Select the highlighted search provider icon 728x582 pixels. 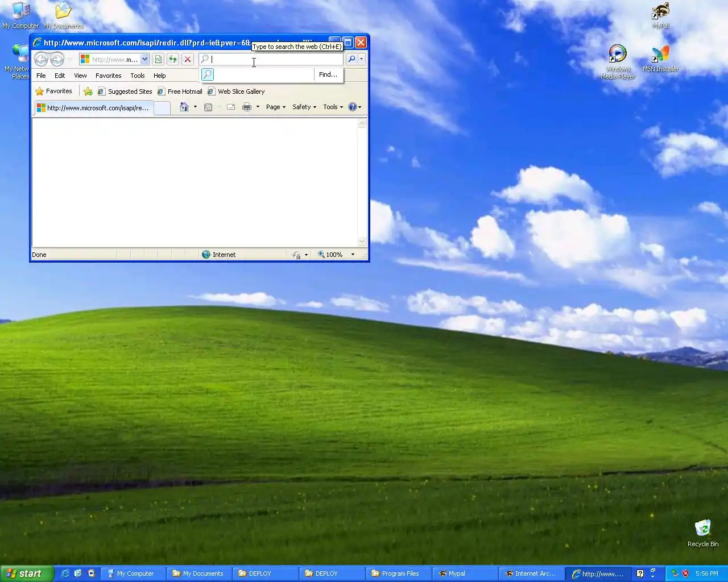point(208,74)
